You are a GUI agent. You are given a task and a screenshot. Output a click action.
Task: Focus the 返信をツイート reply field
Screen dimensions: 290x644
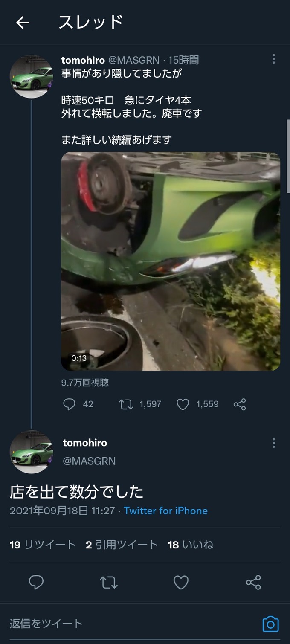128,624
